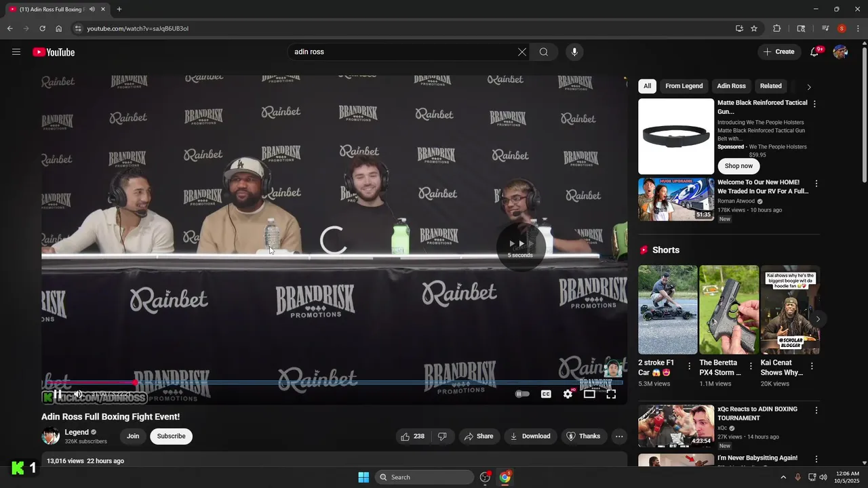Screen dimensions: 868x488
Task: Open the tactical belt ad thumbnail
Action: (676, 136)
